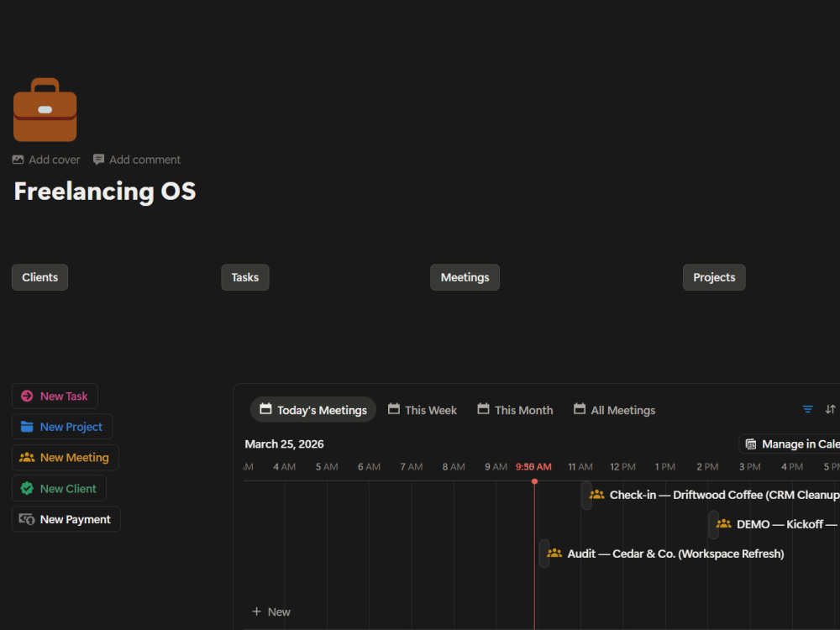Open the Clients button
This screenshot has width=840, height=630.
[39, 277]
